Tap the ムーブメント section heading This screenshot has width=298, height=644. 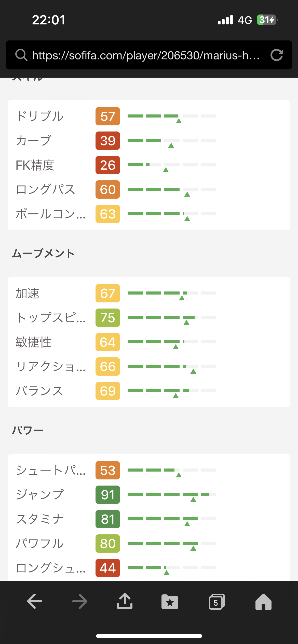pos(43,254)
